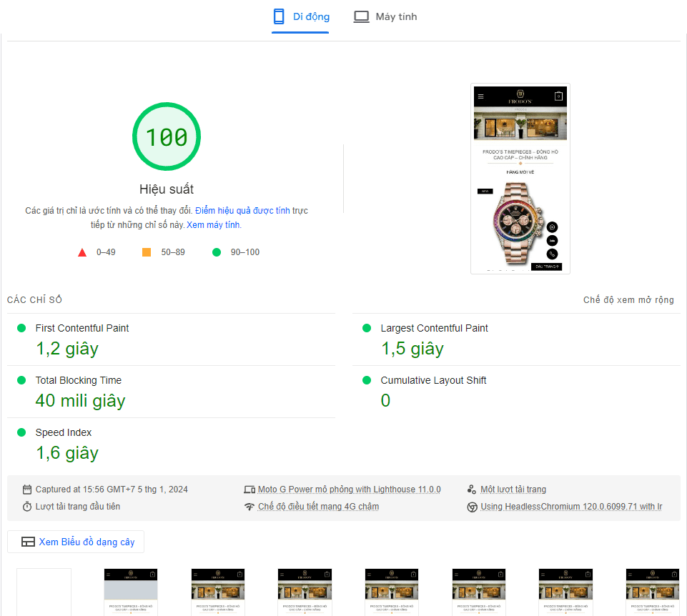The height and width of the screenshot is (616, 687).
Task: Open the Một lượt tải trang link
Action: point(513,490)
